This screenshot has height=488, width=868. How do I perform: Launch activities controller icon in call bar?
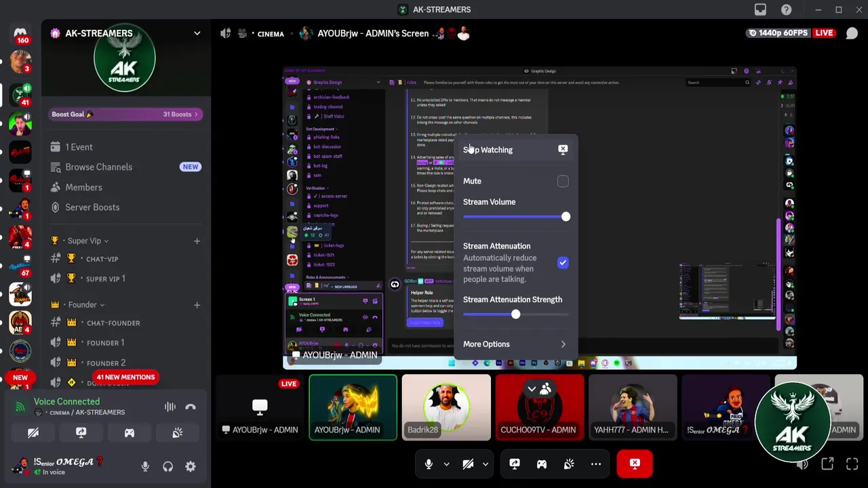[542, 464]
